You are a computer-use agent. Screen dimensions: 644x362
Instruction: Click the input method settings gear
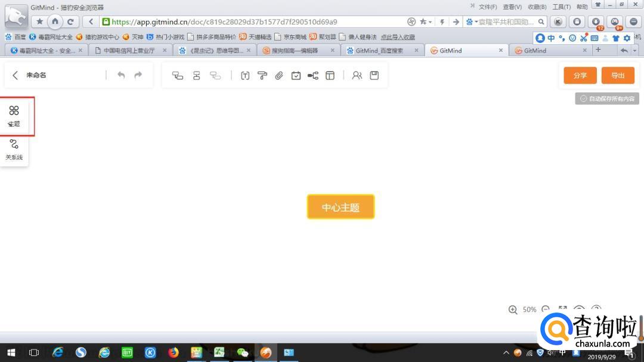point(627,38)
